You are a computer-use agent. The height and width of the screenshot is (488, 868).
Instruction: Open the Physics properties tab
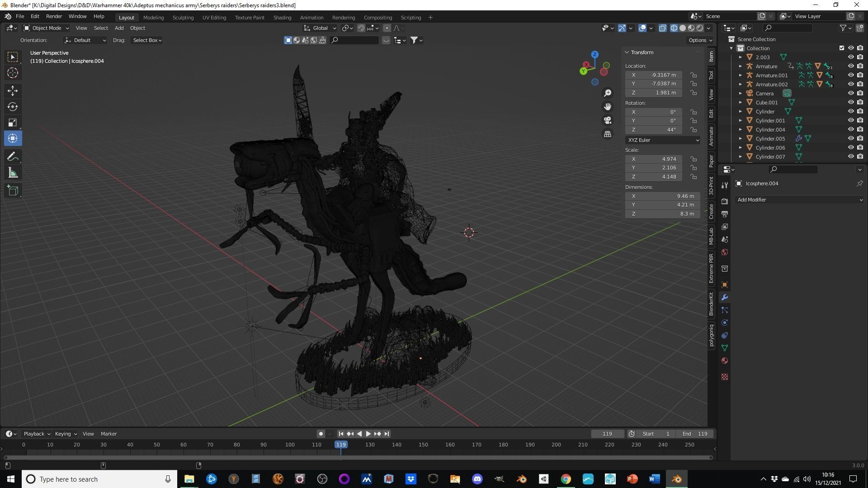(x=725, y=323)
